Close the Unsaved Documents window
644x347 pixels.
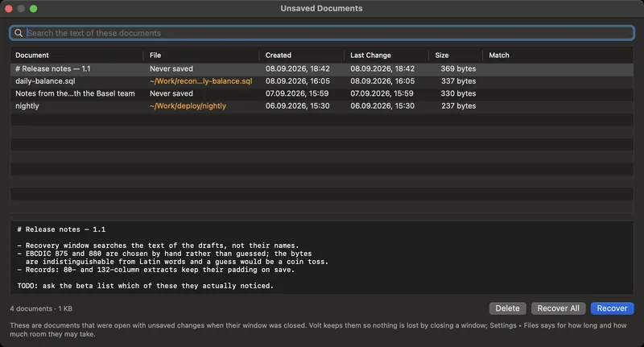coord(9,9)
